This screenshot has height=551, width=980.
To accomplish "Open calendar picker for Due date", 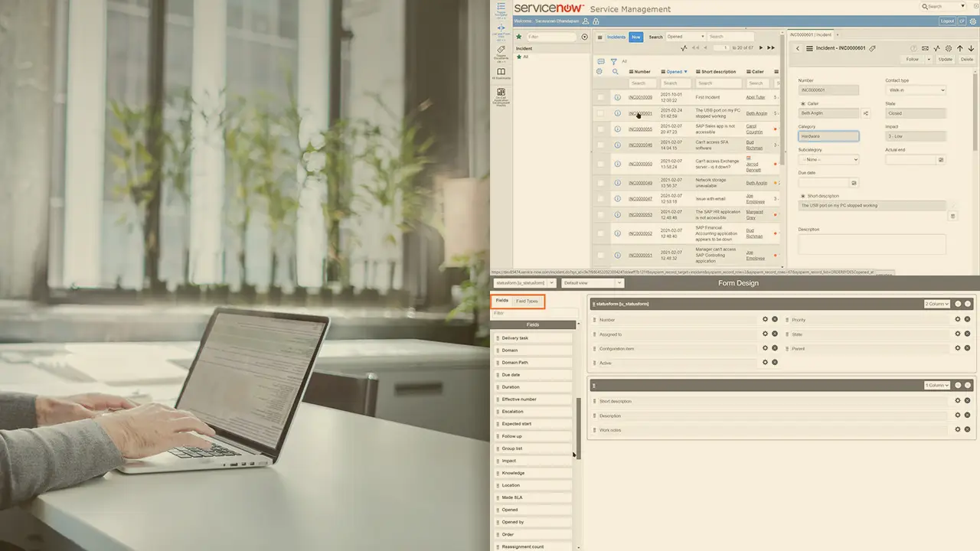I will point(854,183).
